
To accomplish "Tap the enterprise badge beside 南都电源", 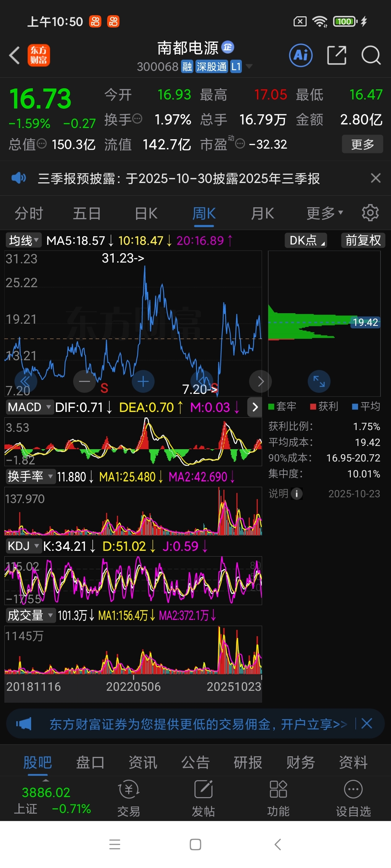I will [228, 47].
